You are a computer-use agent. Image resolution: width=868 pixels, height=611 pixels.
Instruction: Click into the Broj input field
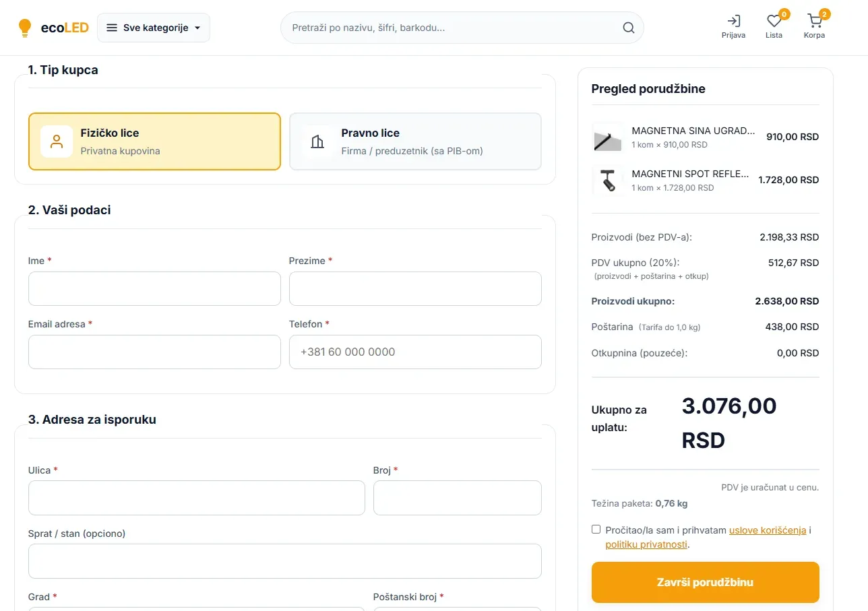[457, 498]
